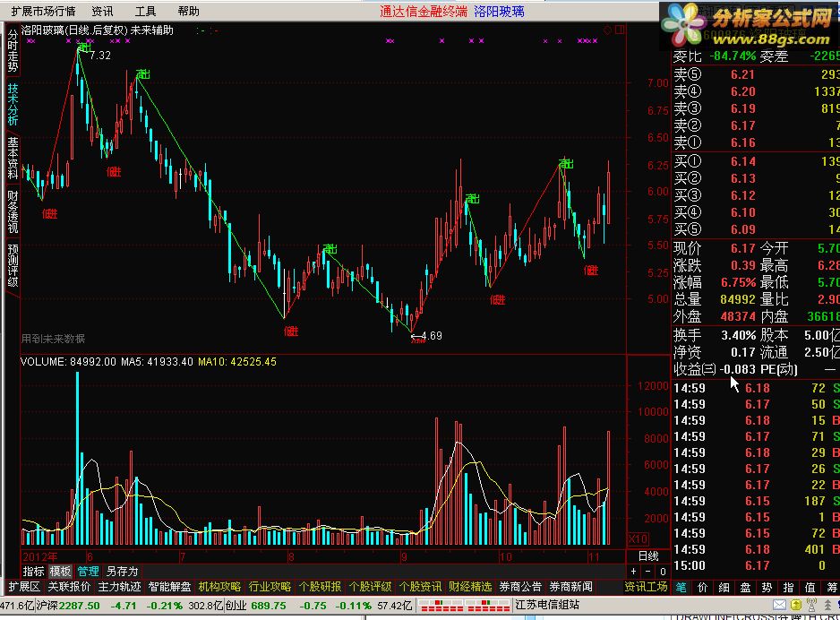
Task: Click the 15:00 last tick row
Action: click(x=755, y=565)
